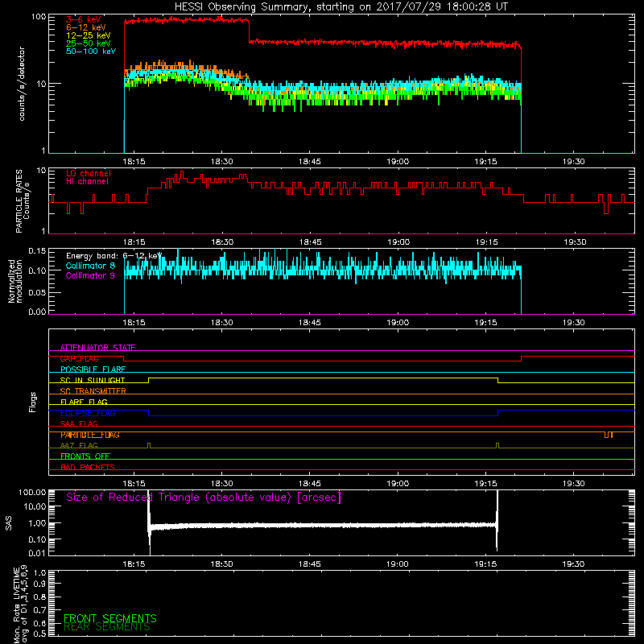Click the 0.15 y-axis value on modulation plot

(x=37, y=251)
